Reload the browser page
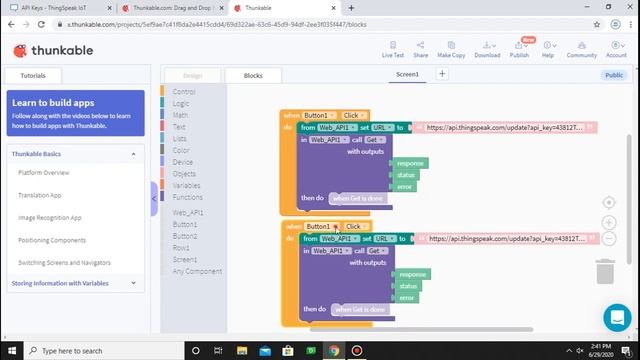The width and height of the screenshot is (640, 360). pyautogui.click(x=41, y=24)
